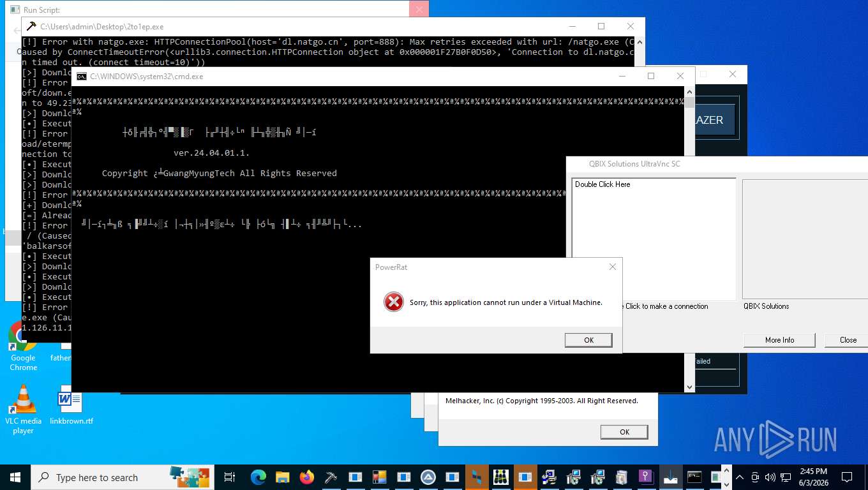The width and height of the screenshot is (868, 490).
Task: Open Google Chrome desktop shortcut
Action: [x=23, y=346]
